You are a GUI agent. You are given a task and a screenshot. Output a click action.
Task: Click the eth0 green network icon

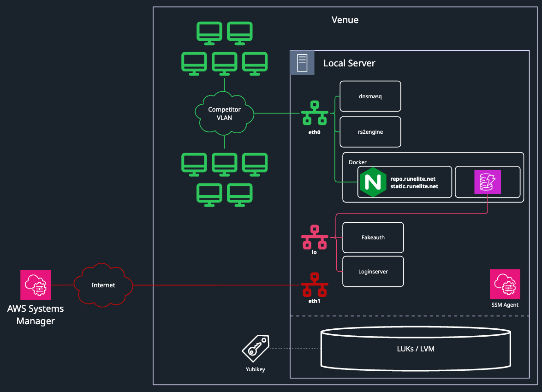point(315,113)
